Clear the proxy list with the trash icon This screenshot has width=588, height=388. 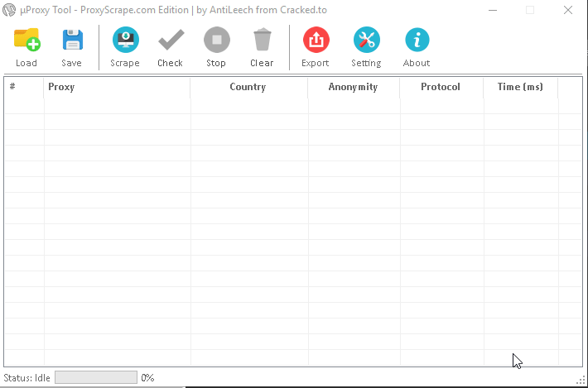(263, 39)
